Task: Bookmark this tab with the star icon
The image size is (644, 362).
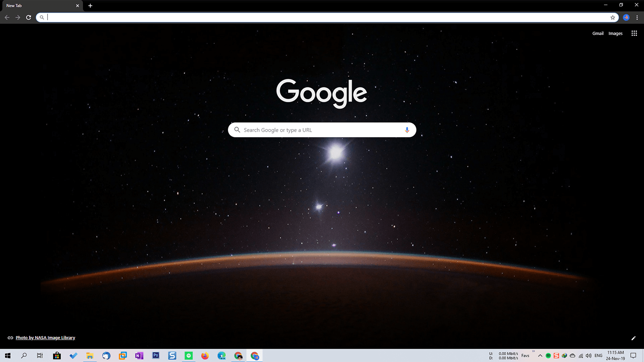Action: coord(613,18)
